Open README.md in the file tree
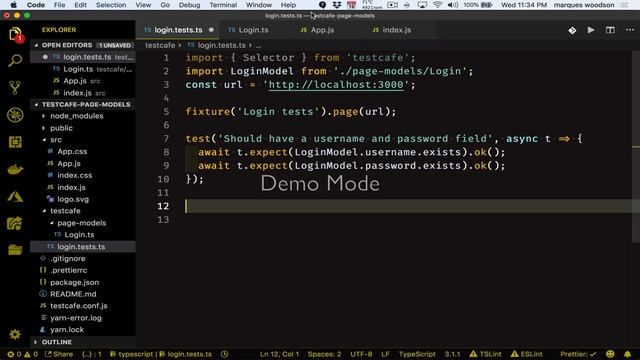 (73, 294)
